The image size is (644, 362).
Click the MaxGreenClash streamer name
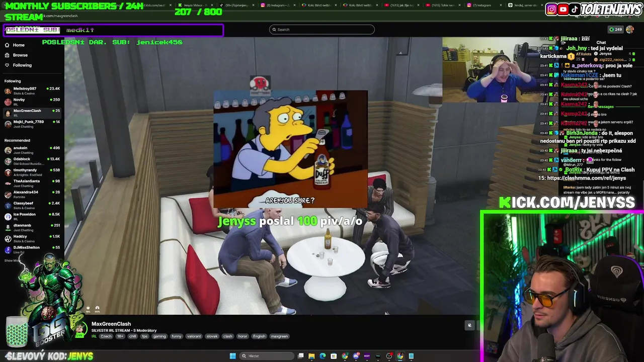(x=111, y=324)
